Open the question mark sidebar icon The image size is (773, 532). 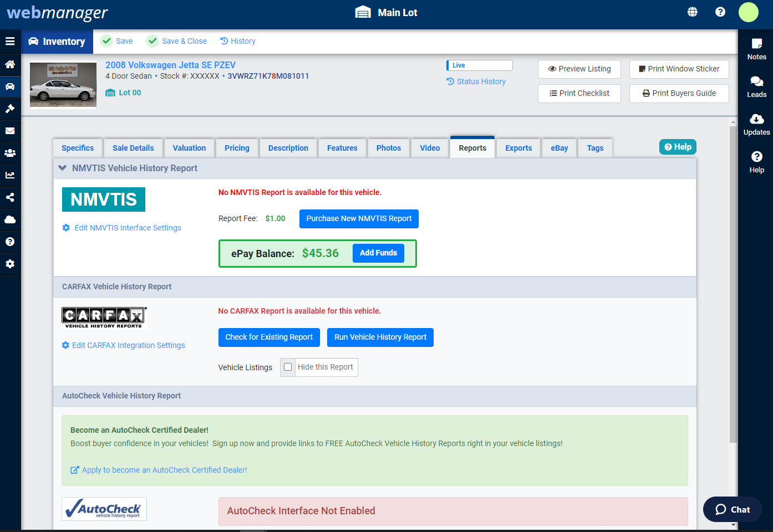pyautogui.click(x=10, y=242)
